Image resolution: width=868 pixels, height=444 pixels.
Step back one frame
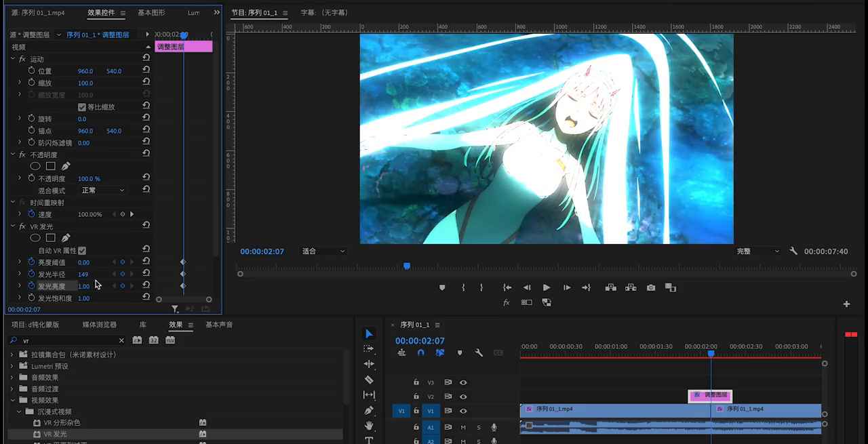pos(526,287)
